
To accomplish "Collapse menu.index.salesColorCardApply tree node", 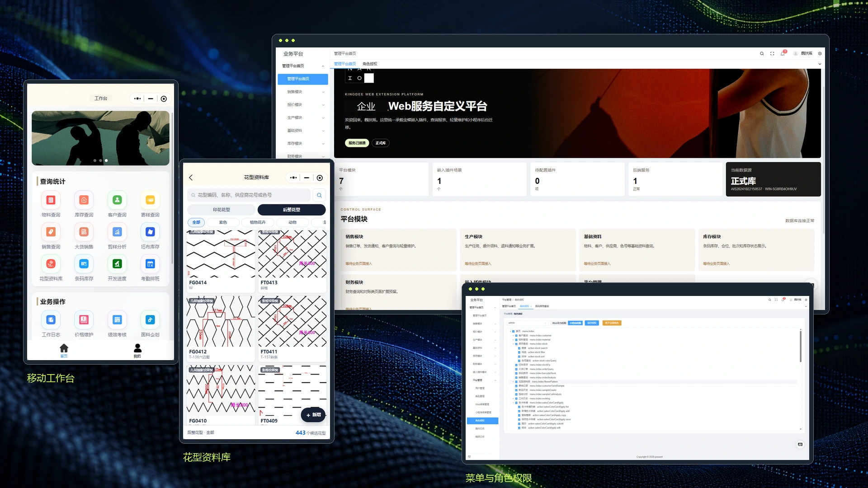I will (513, 403).
